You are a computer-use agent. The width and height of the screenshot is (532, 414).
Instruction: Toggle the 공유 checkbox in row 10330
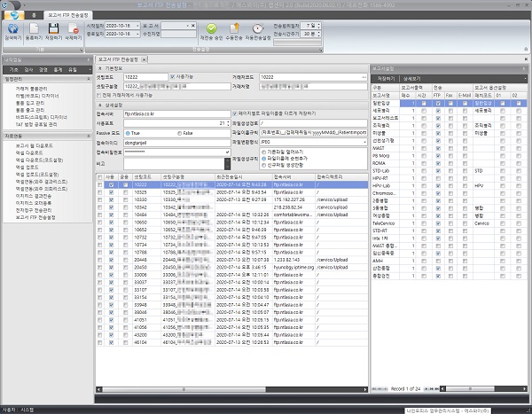[126, 199]
